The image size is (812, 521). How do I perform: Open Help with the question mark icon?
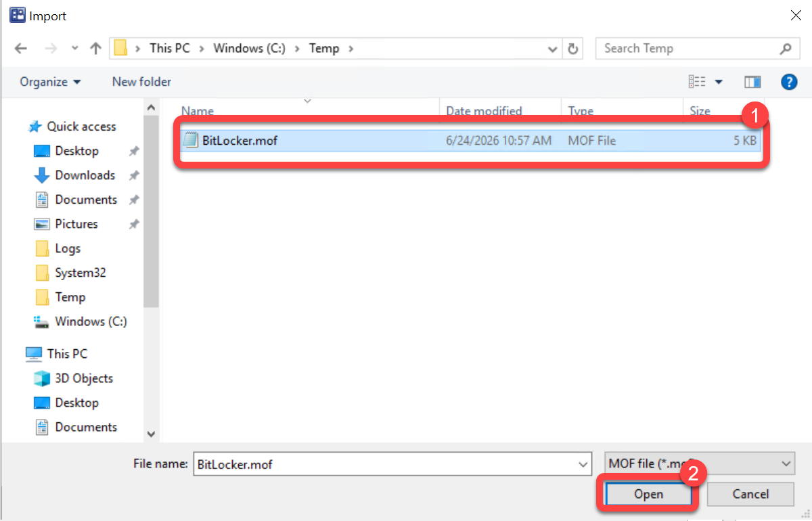point(789,82)
